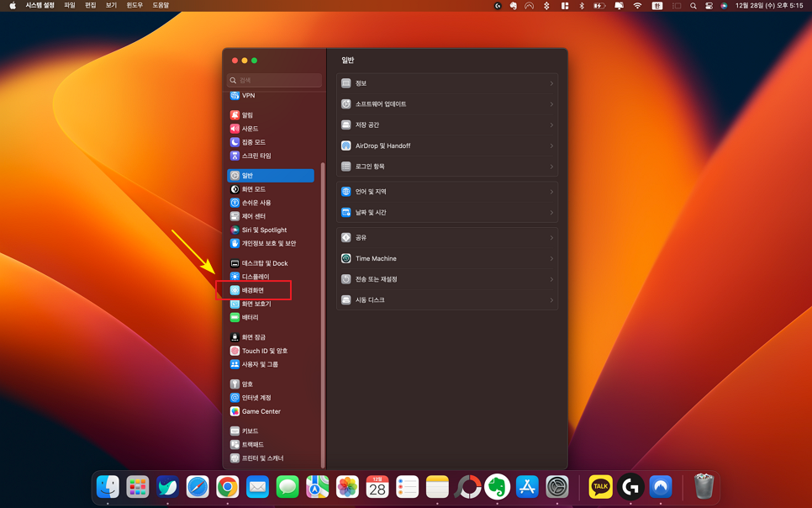Open the 소프트웨어 업데이트 row

[447, 104]
